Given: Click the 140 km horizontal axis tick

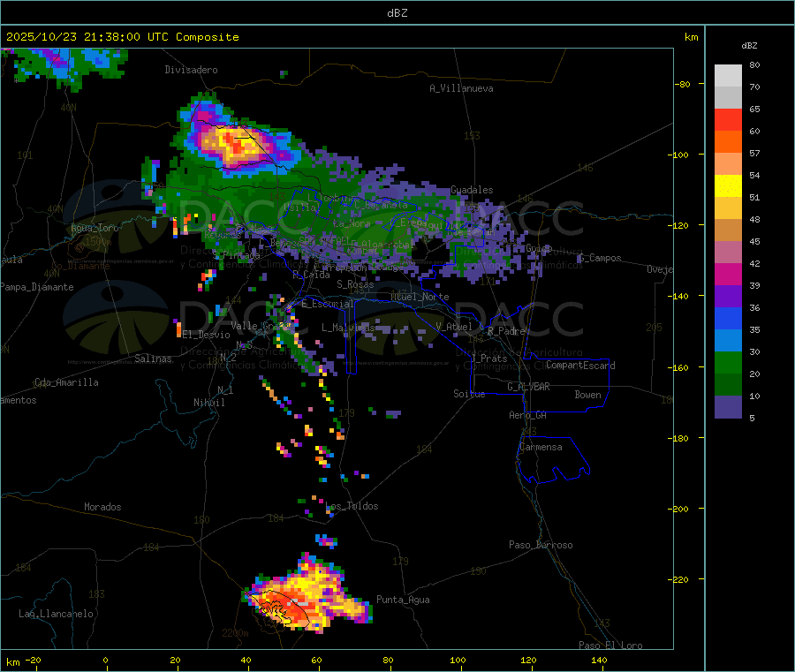Looking at the screenshot, I should (599, 660).
